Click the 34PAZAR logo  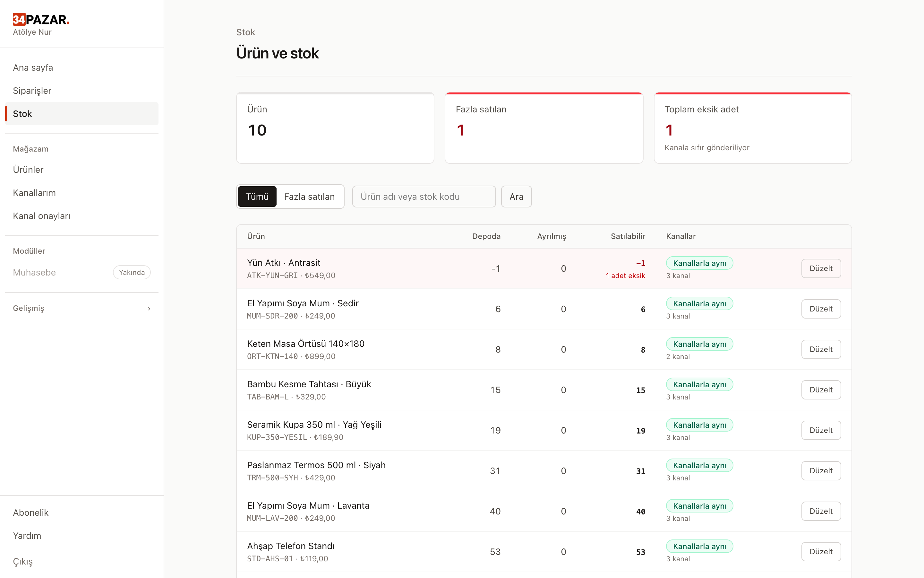click(41, 19)
